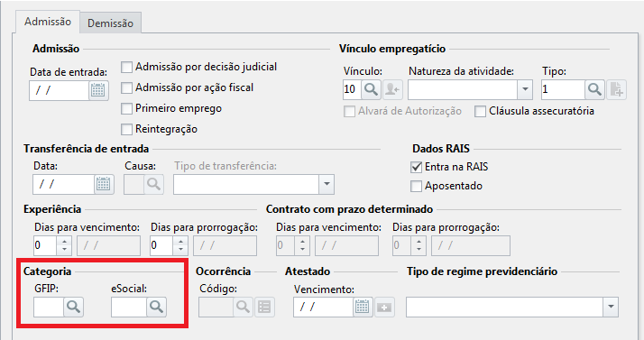Expand Natureza da atividade dropdown
644x340 pixels.
(524, 89)
